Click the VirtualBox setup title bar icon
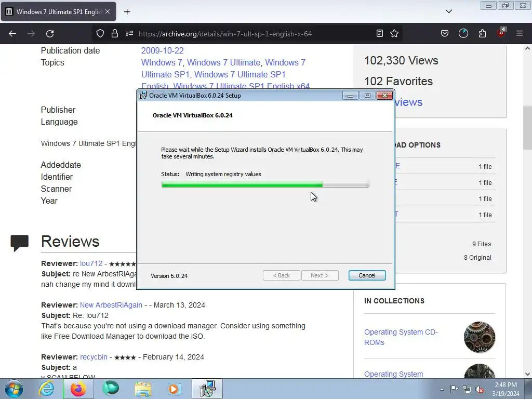532x399 pixels. (x=143, y=96)
